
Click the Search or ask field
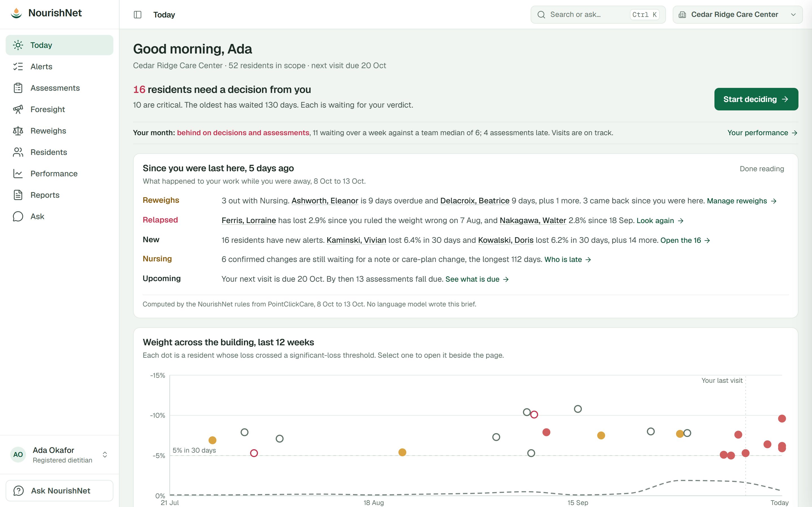pos(598,15)
